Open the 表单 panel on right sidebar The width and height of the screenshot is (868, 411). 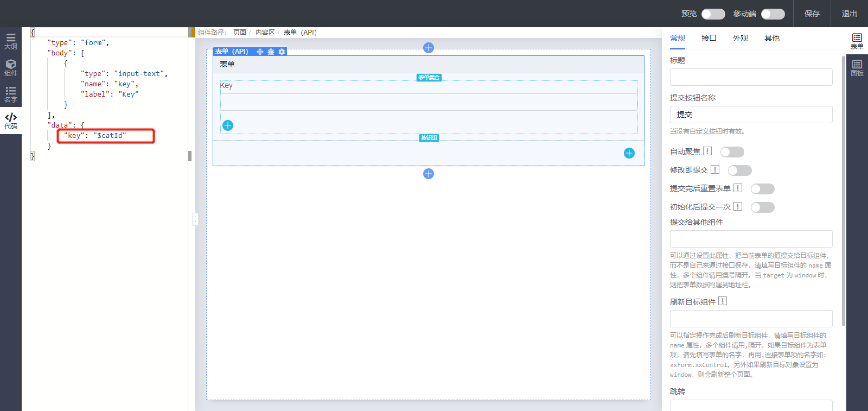click(857, 41)
